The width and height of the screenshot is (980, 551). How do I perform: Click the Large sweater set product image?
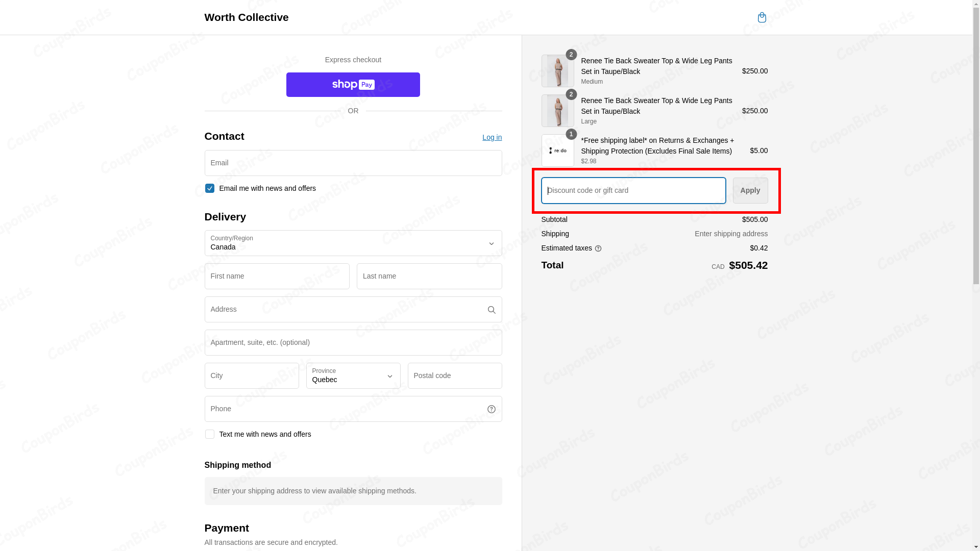pos(557,111)
